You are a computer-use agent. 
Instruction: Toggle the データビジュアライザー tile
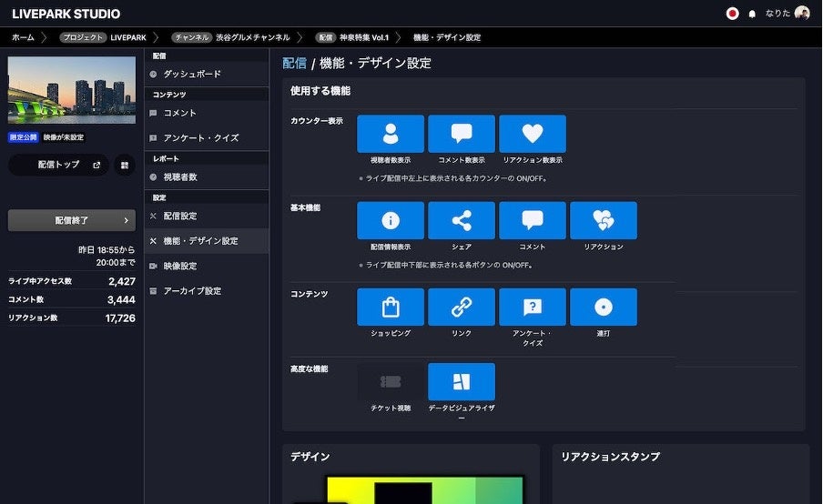click(462, 382)
